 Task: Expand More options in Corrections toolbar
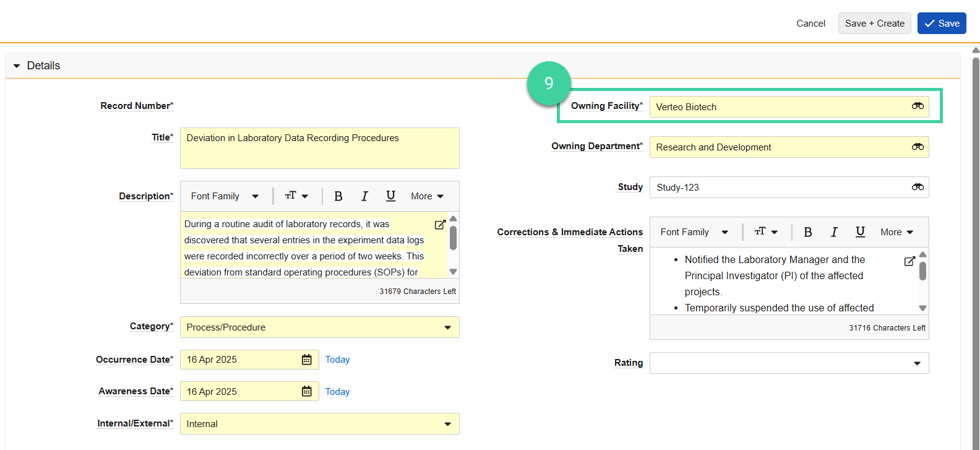coord(896,232)
